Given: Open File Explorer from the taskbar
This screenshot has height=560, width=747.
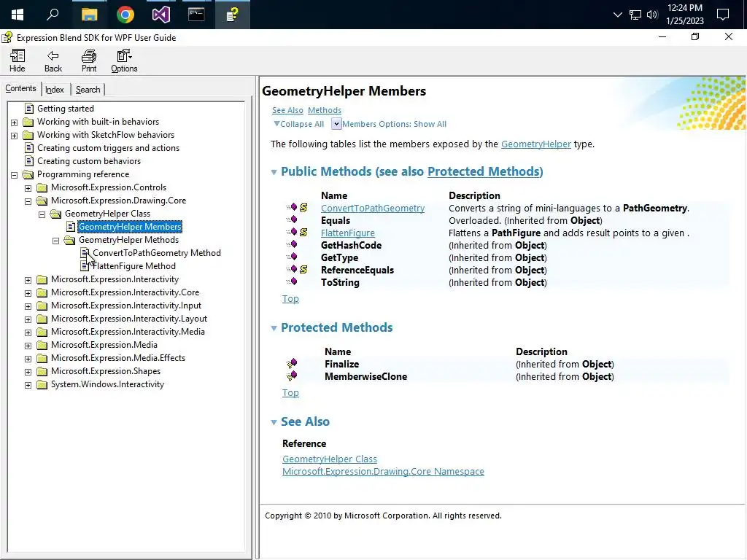Looking at the screenshot, I should [89, 15].
